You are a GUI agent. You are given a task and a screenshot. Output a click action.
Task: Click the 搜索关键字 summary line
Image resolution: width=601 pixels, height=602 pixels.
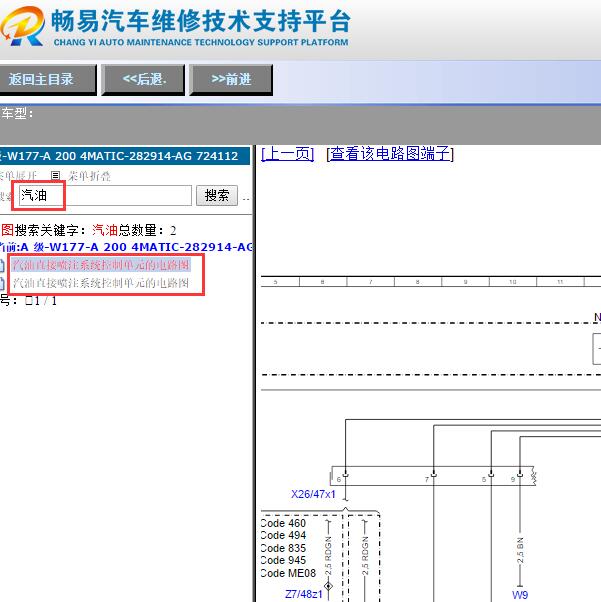(x=89, y=230)
